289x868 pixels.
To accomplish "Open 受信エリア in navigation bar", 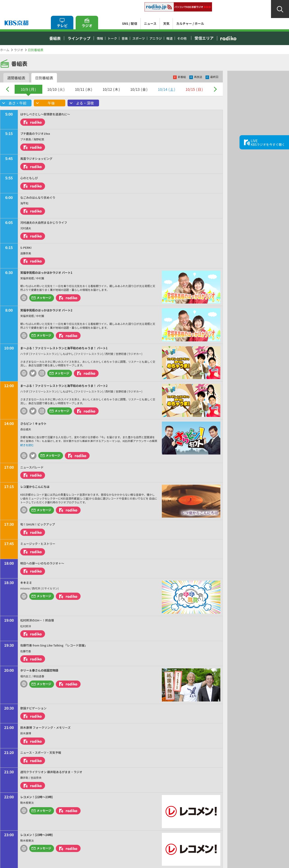I will tap(204, 38).
